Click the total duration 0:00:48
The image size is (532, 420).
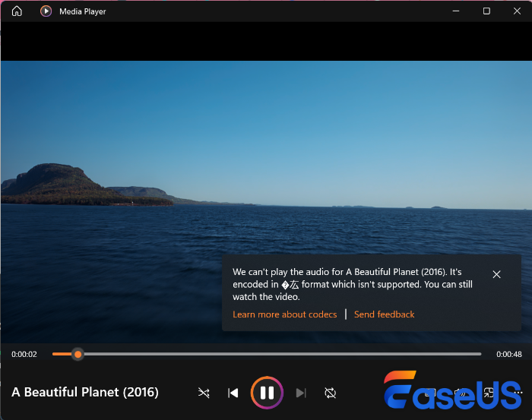pyautogui.click(x=509, y=354)
